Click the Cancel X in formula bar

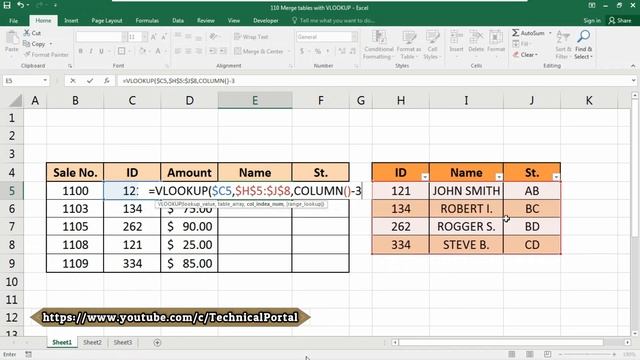click(73, 81)
